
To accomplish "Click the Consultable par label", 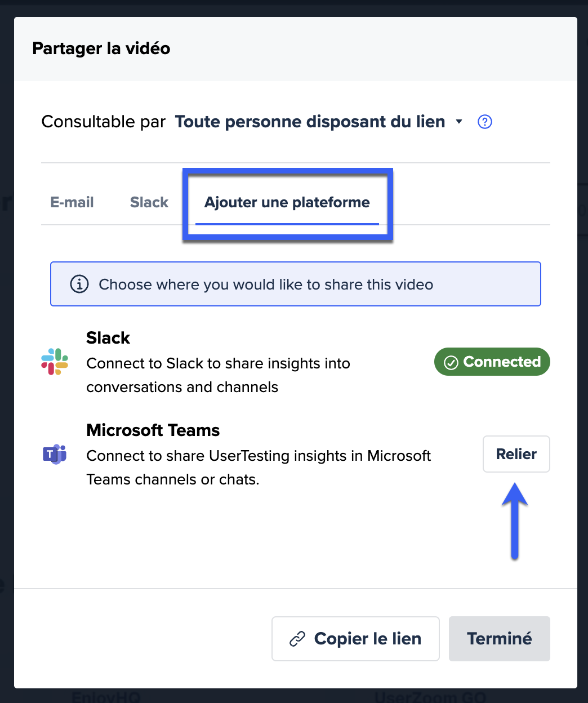I will tap(104, 122).
